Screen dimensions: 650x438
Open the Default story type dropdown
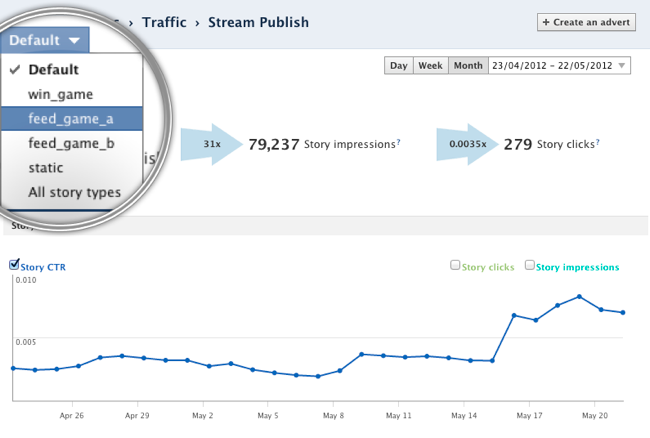point(46,41)
